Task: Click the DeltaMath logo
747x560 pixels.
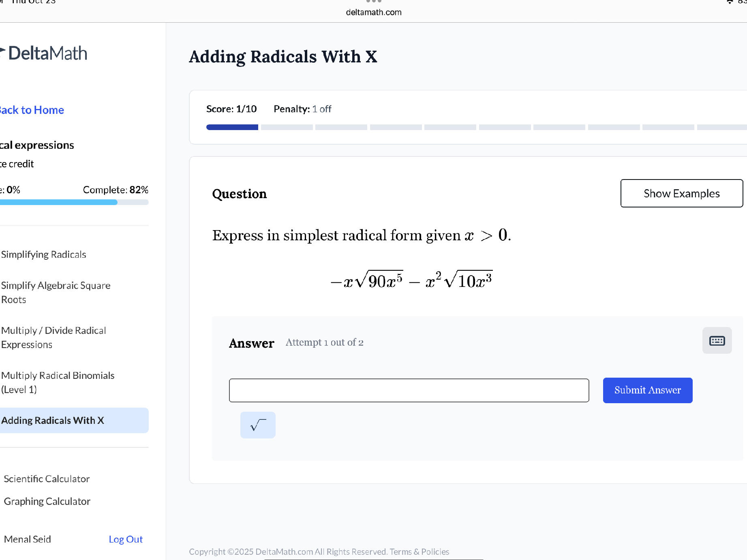Action: (x=44, y=52)
